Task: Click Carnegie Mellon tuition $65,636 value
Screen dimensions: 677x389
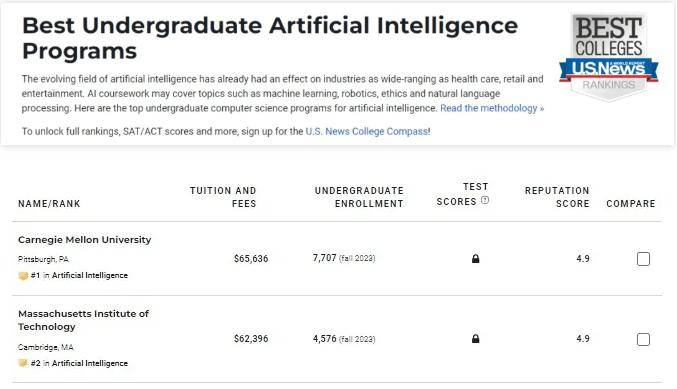Action: [251, 259]
